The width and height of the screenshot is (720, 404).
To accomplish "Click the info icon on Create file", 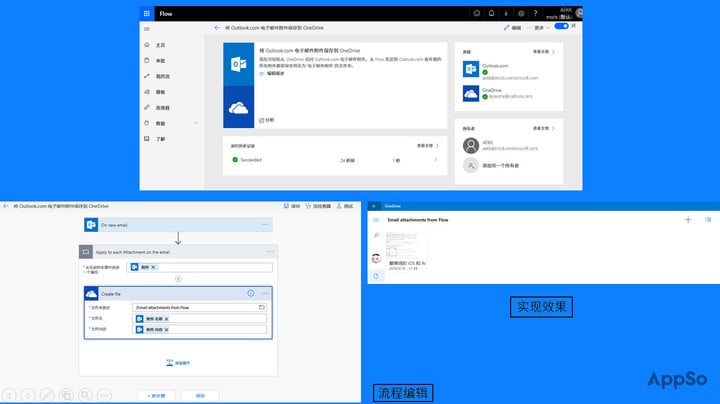I will click(x=251, y=293).
